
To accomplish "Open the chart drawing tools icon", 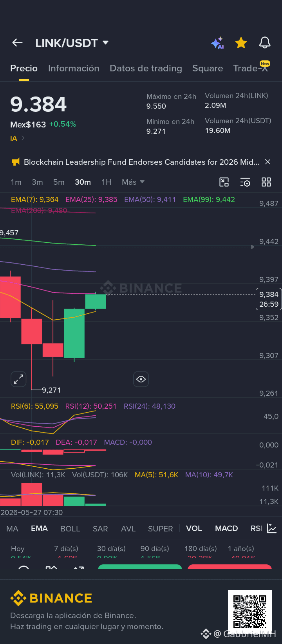I will (224, 182).
